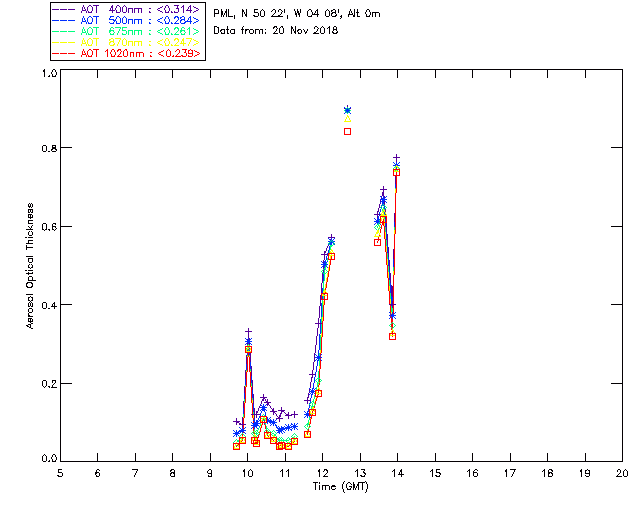Image resolution: width=640 pixels, height=512 pixels.
Task: Click the x-axis tick label 9
Action: point(210,473)
